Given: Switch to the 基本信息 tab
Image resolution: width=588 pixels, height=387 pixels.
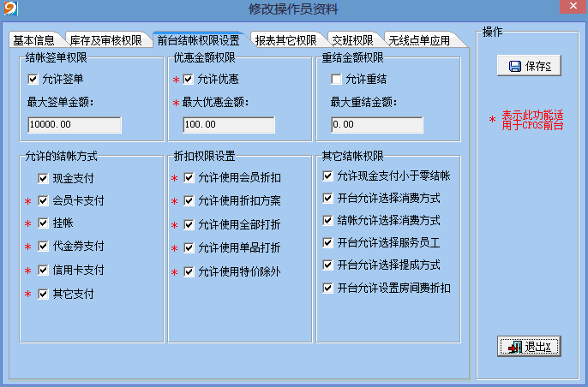Looking at the screenshot, I should (x=34, y=40).
